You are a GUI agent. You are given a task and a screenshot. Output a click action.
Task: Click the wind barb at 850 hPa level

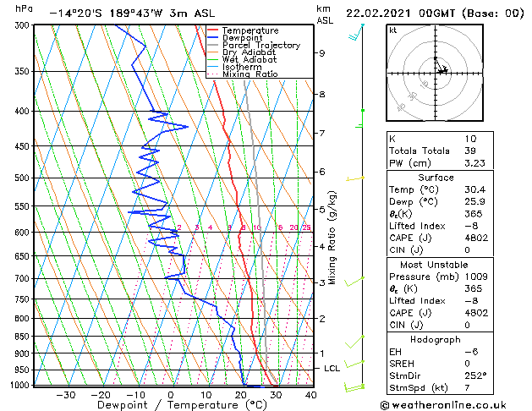tap(355, 342)
